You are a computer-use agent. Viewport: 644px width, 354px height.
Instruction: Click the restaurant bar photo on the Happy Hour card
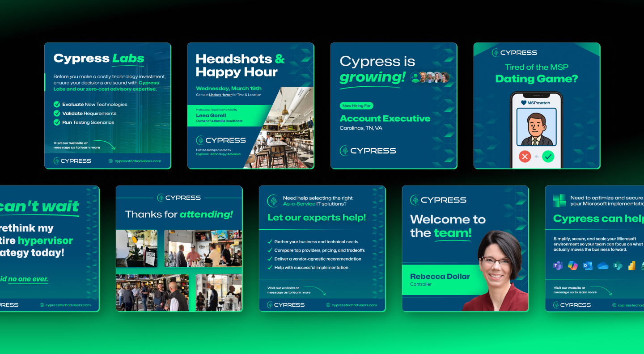(x=279, y=128)
